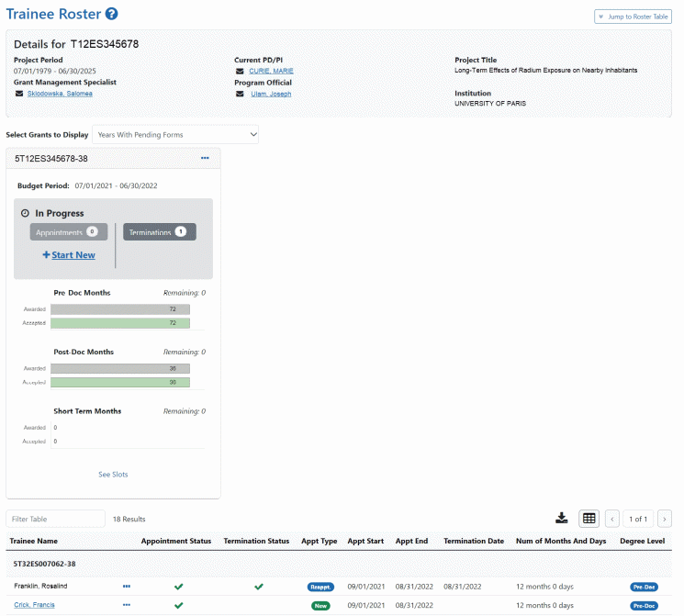Click the Filter Table input field
The image size is (684, 616).
tap(55, 519)
